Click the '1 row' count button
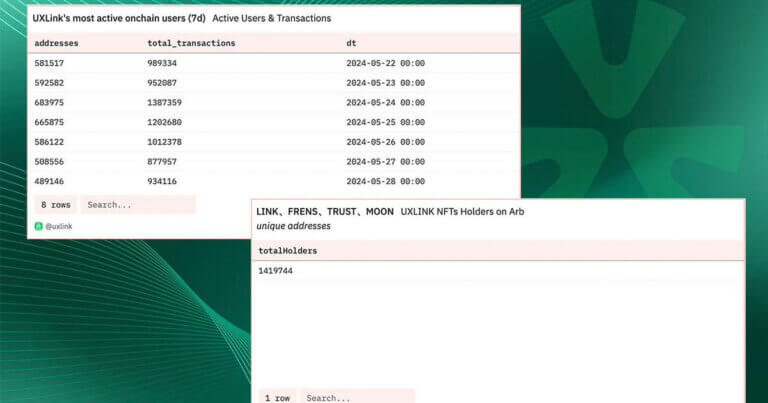 (277, 397)
